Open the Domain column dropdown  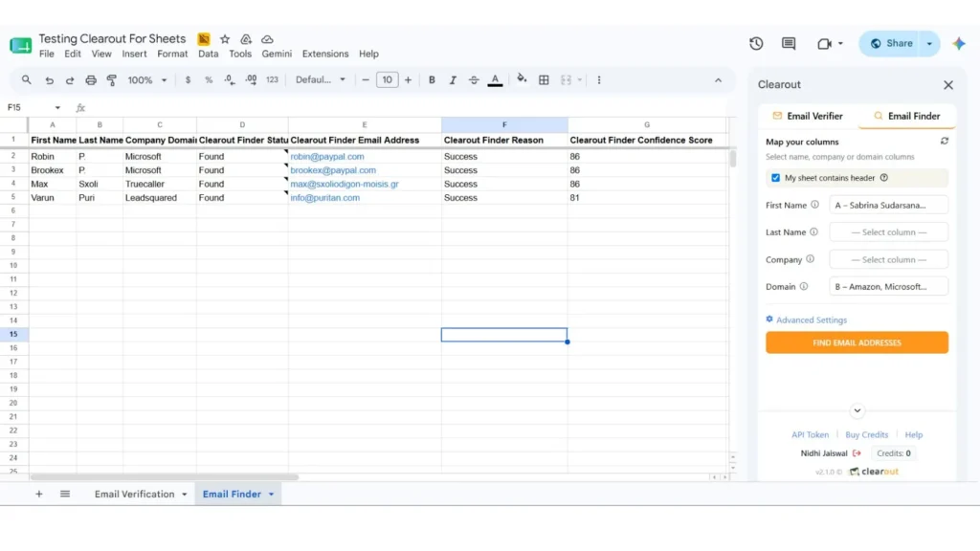[888, 287]
